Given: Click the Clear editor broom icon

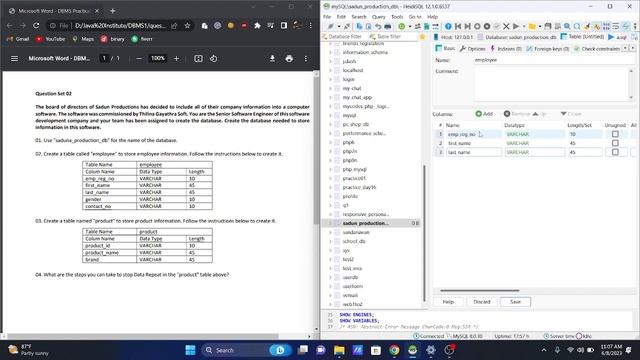Looking at the screenshot, I should [587, 26].
